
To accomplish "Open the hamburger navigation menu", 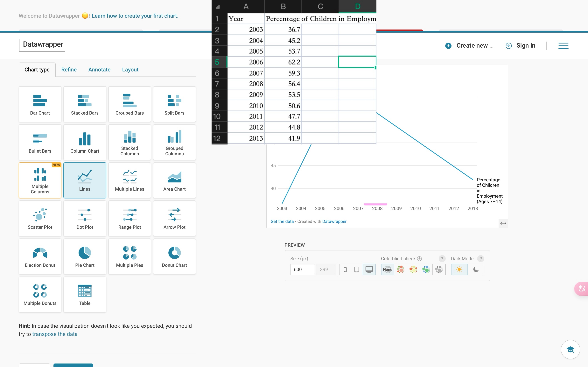I will (x=563, y=45).
